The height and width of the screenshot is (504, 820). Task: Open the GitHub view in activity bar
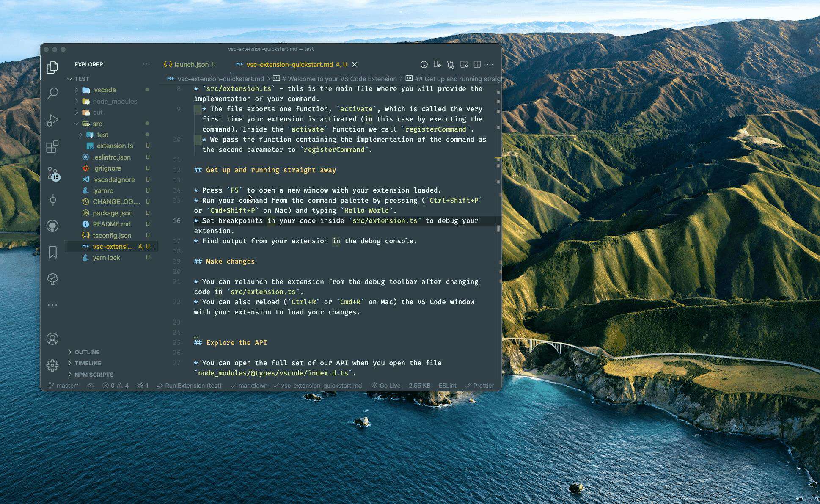[52, 226]
